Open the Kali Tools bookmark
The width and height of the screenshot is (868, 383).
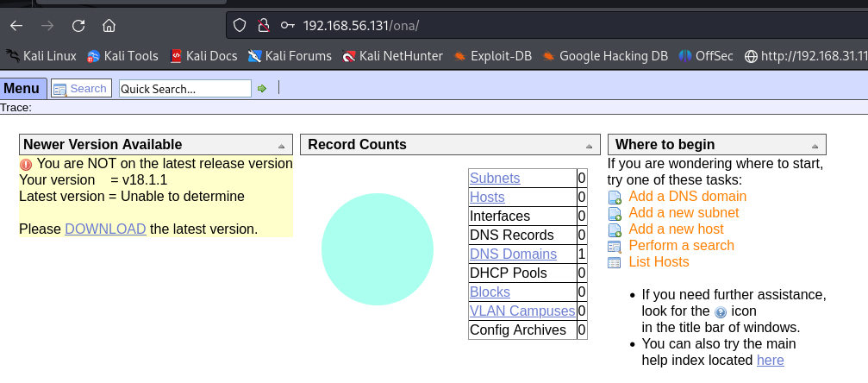click(x=123, y=56)
